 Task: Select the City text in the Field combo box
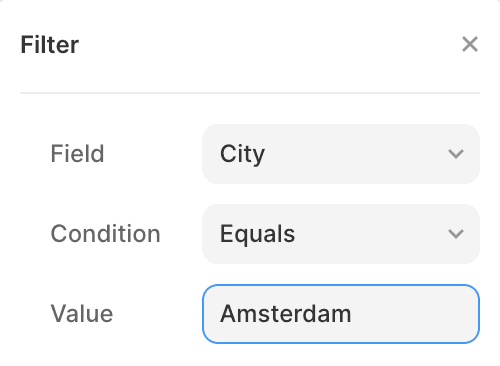pos(242,154)
